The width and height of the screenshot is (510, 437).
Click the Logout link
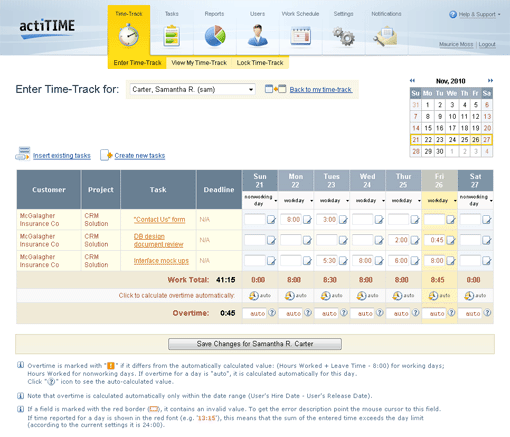click(487, 44)
